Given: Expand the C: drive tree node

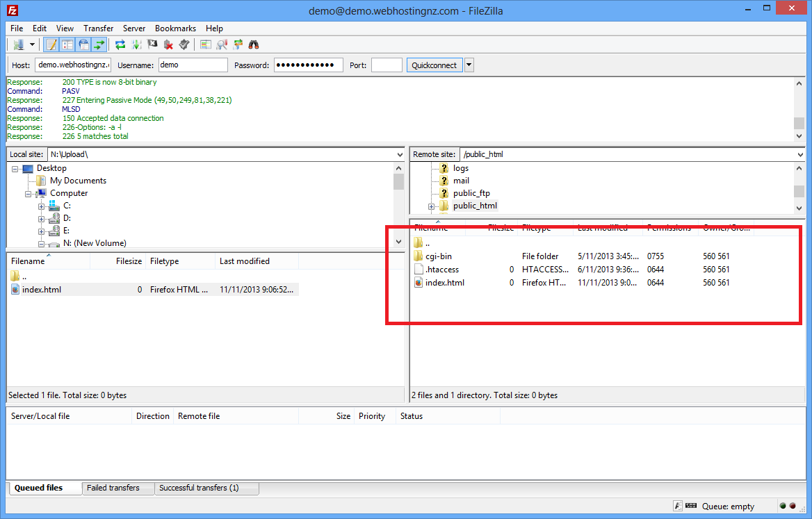Looking at the screenshot, I should click(x=41, y=206).
